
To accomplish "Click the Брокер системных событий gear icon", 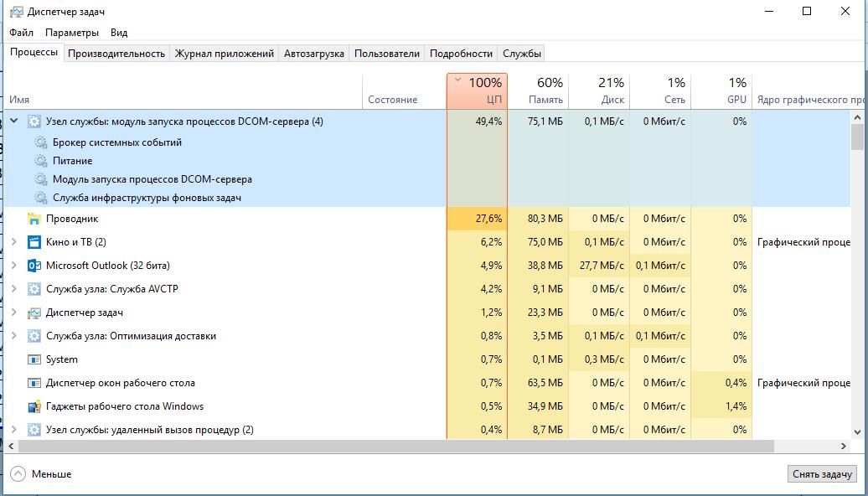I will (41, 142).
